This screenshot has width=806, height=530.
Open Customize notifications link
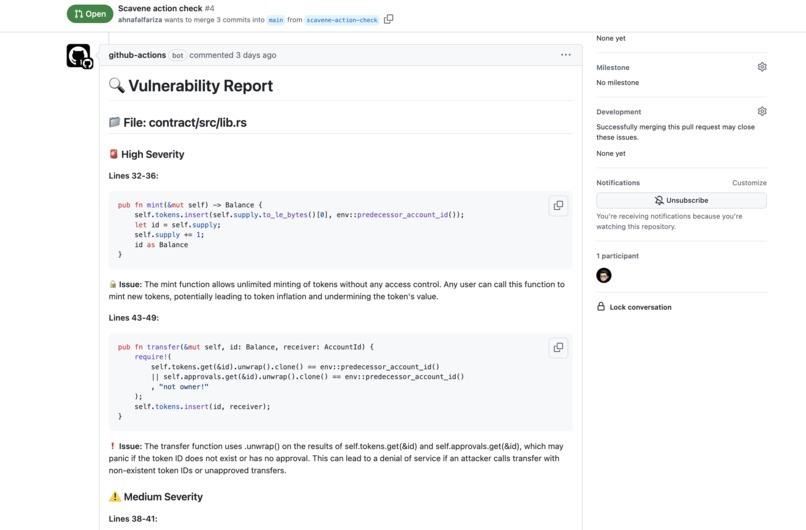click(x=749, y=182)
